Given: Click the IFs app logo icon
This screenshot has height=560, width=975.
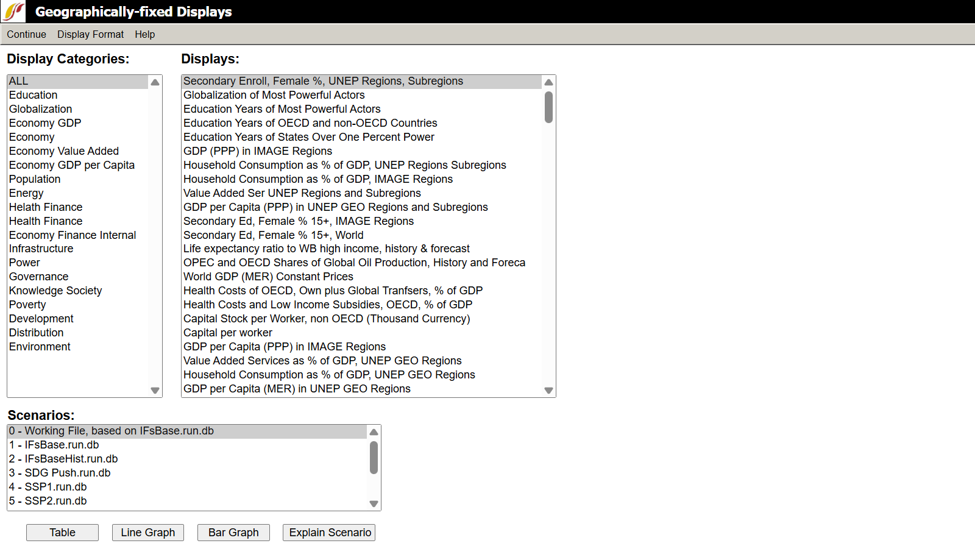Looking at the screenshot, I should point(14,12).
